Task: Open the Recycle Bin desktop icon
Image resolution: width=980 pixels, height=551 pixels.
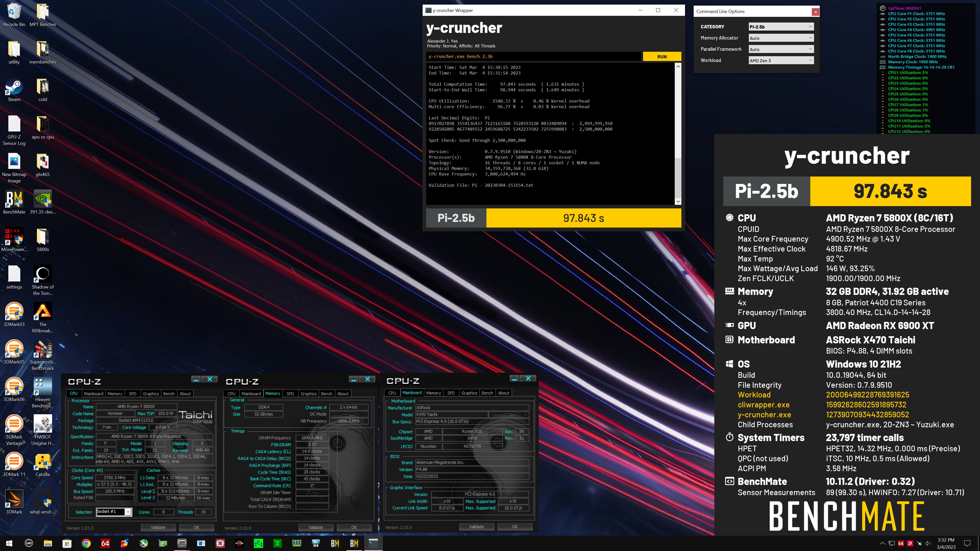Action: click(x=14, y=15)
